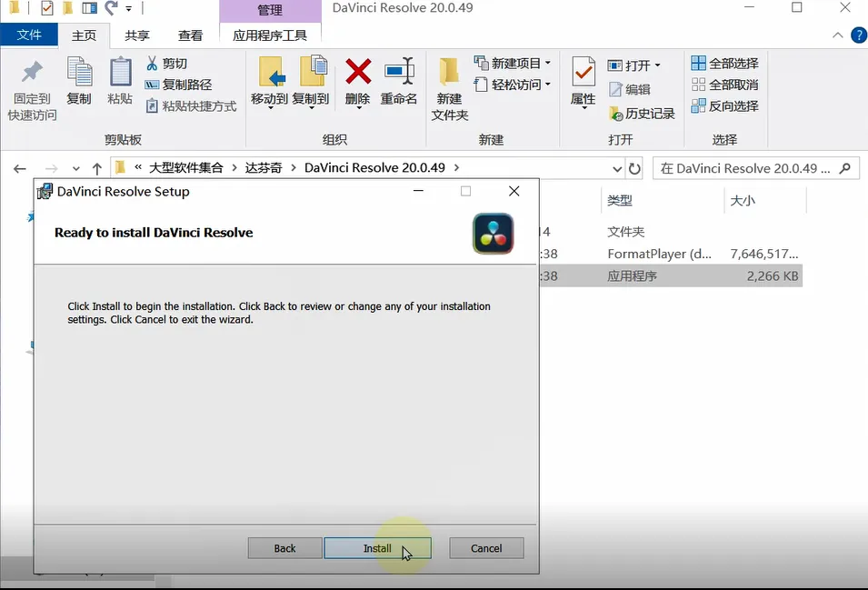Image resolution: width=868 pixels, height=590 pixels.
Task: Click 达芬奇 in the breadcrumb path
Action: pos(264,167)
